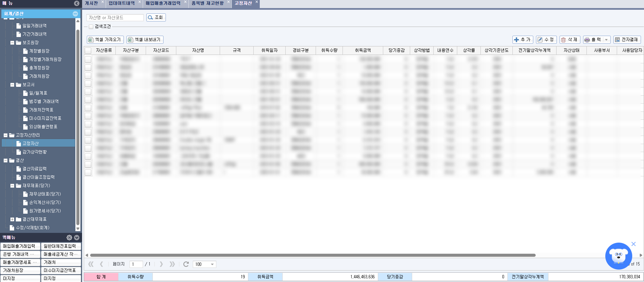Check the fifth asset row checkbox
The width and height of the screenshot is (644, 282).
88,92
